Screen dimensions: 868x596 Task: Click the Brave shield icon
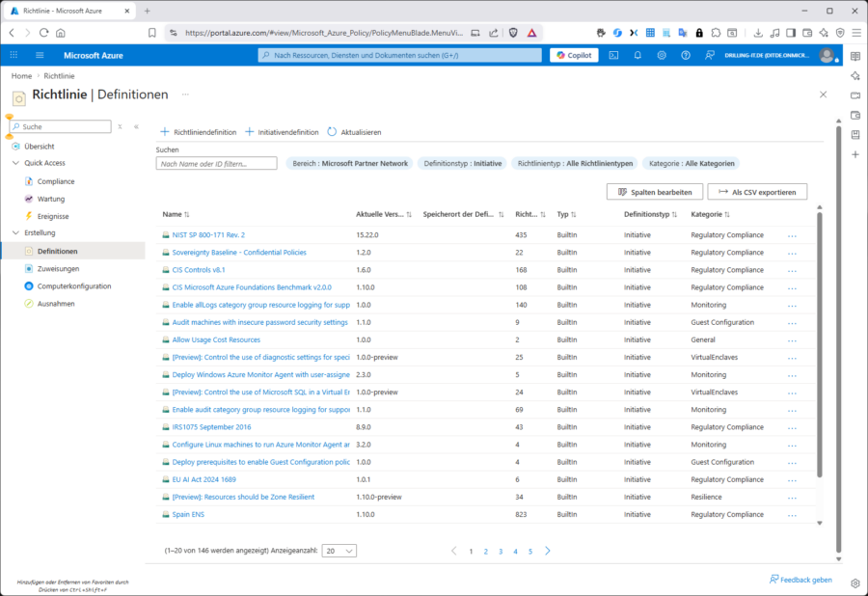click(x=513, y=33)
